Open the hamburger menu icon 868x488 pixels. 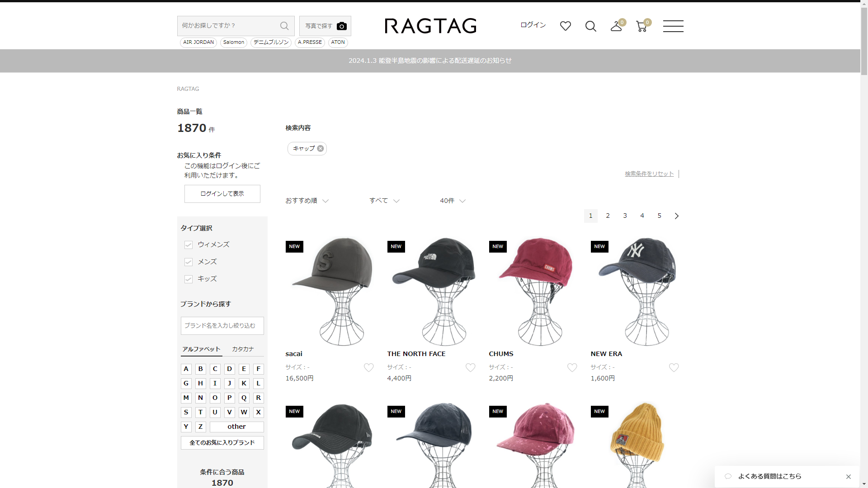coord(673,26)
